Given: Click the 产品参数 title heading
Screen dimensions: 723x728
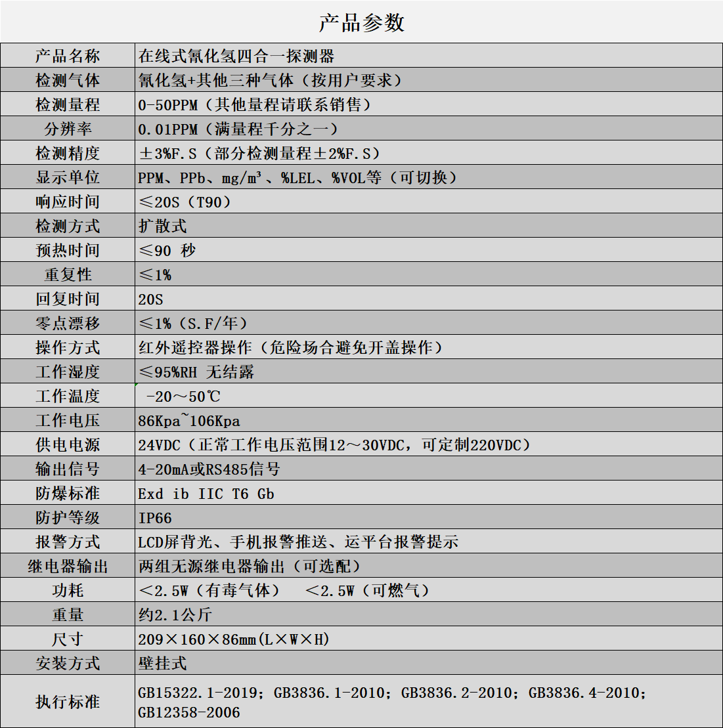Looking at the screenshot, I should [x=362, y=23].
